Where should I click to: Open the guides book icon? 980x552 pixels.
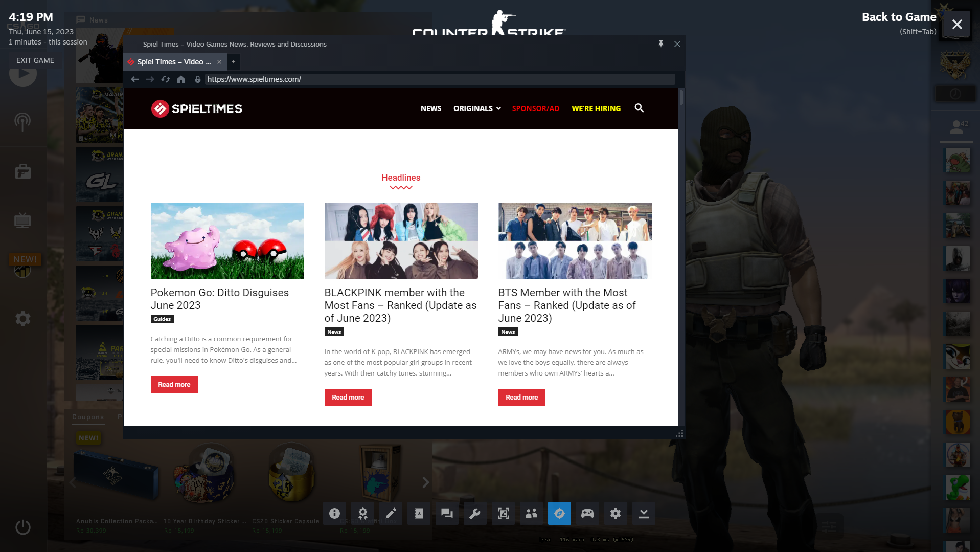click(419, 513)
